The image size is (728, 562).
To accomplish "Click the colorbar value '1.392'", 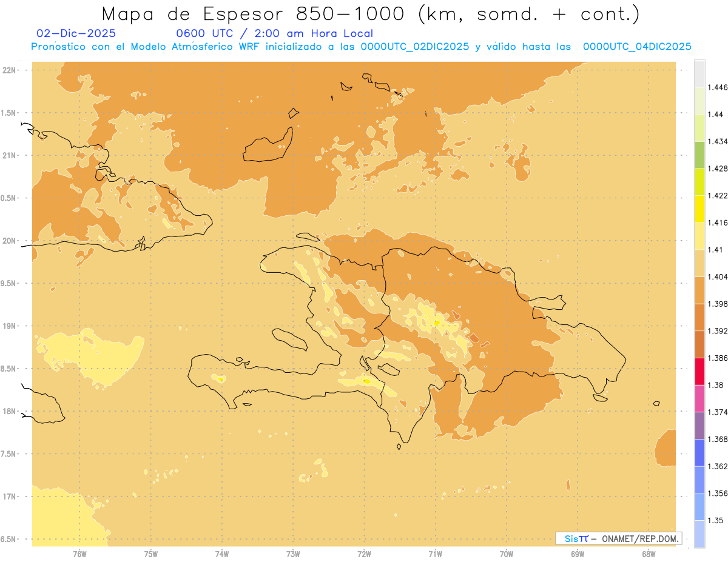I will tap(719, 331).
